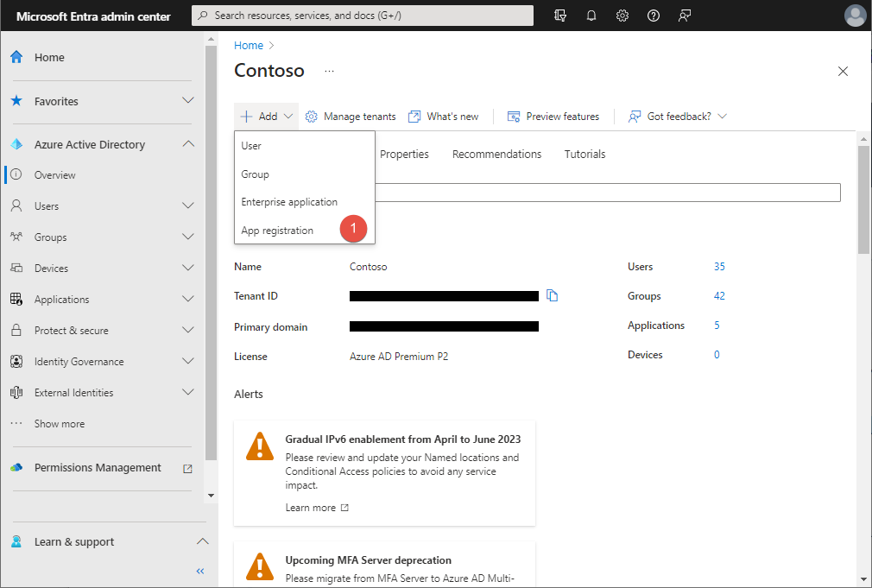Select App registration from the Add menu
This screenshot has height=588, width=872.
pos(277,229)
